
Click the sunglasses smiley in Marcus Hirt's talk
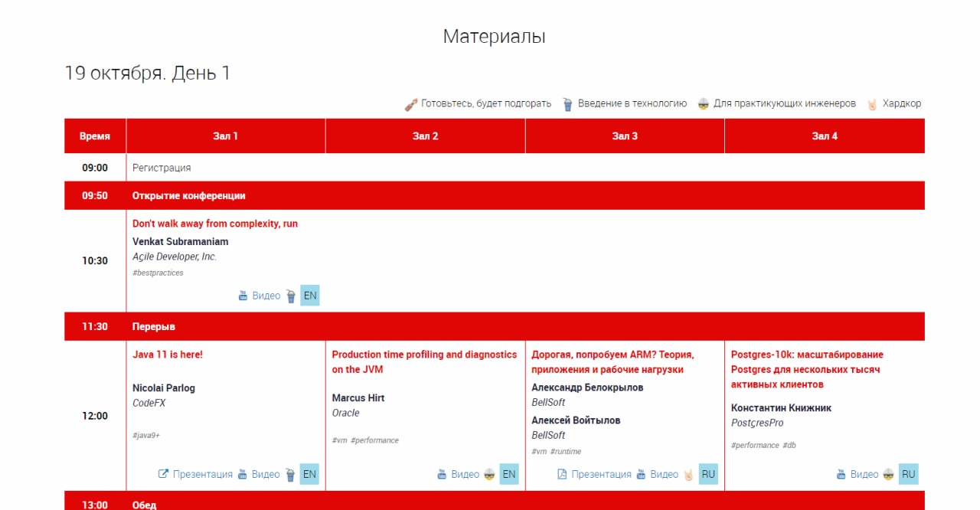(x=490, y=474)
